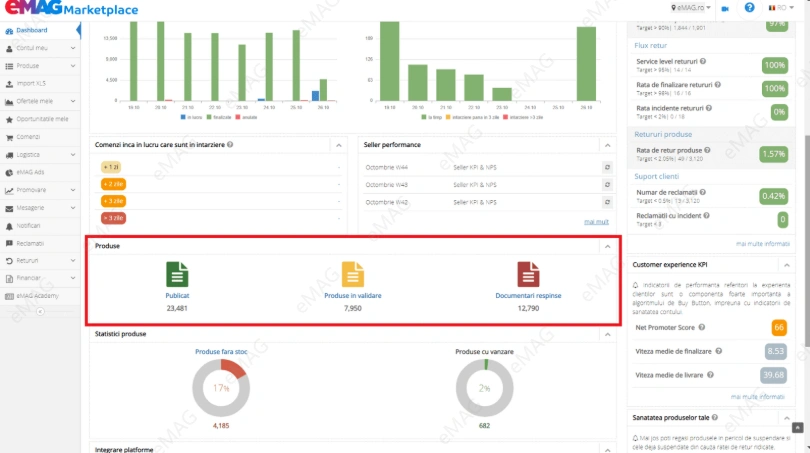
Task: Click the blue help question mark icon in header
Action: (x=750, y=8)
